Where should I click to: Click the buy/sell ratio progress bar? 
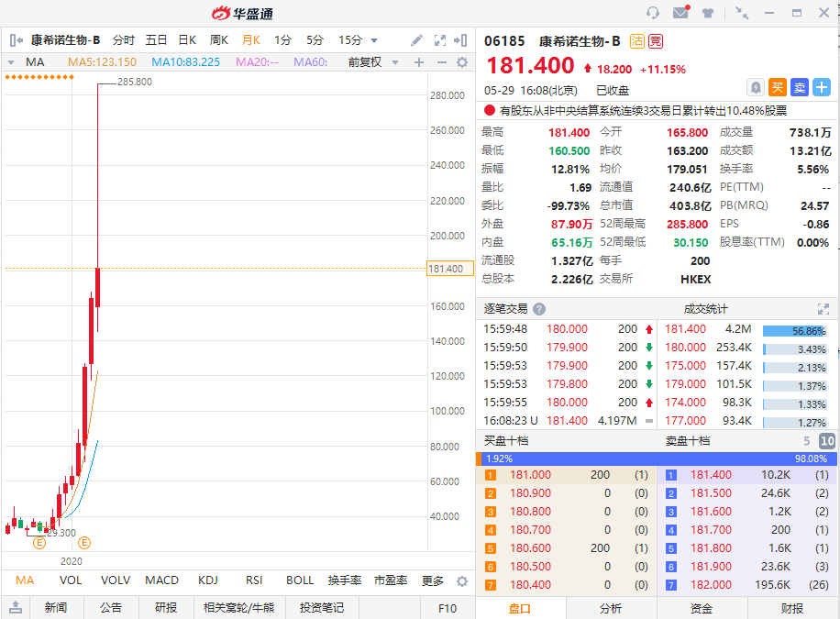657,458
